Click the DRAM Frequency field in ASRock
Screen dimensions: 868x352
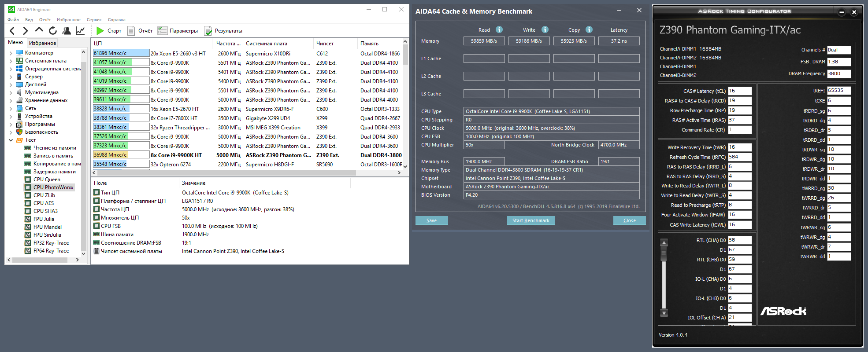click(839, 74)
